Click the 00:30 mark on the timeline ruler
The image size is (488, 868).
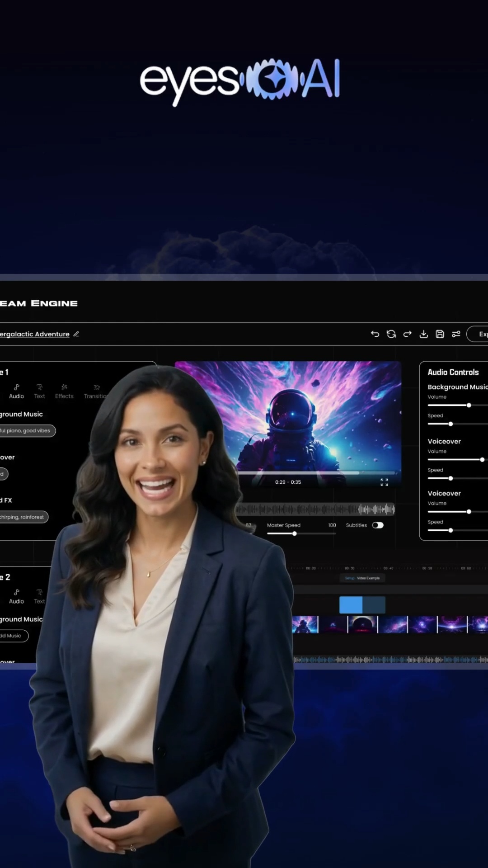pos(350,568)
